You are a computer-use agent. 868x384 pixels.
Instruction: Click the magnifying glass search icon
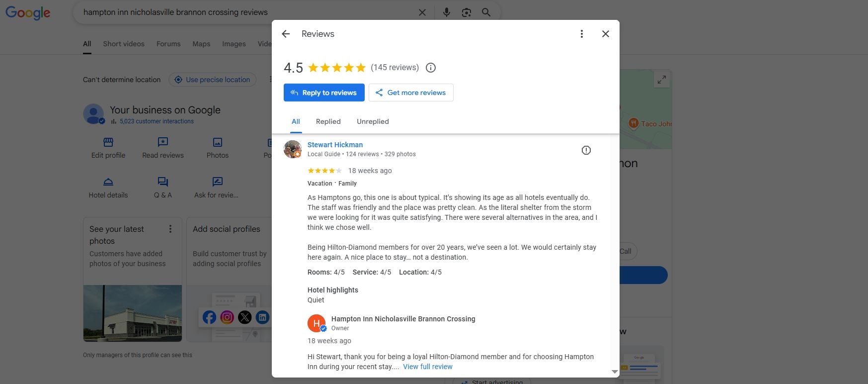(x=486, y=12)
